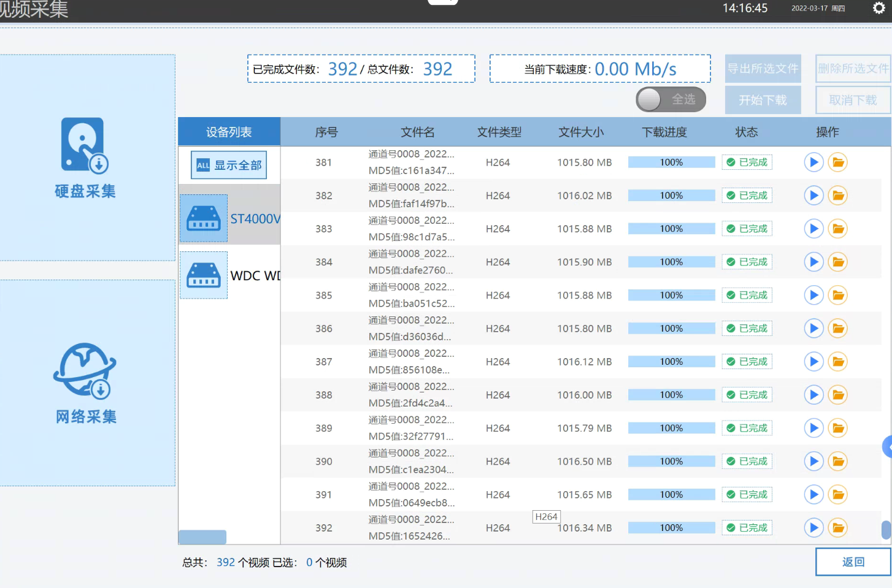Open folder for file row 387
The height and width of the screenshot is (588, 892).
coord(838,362)
